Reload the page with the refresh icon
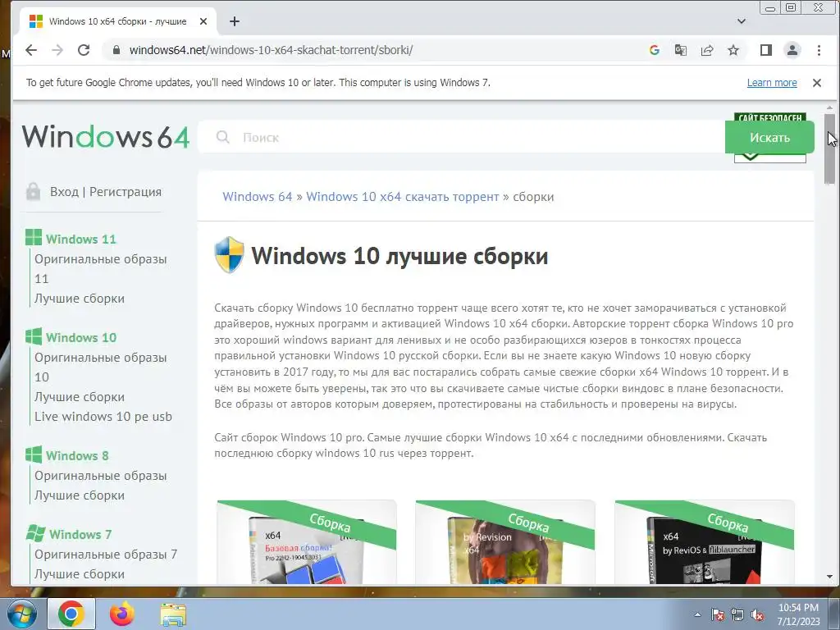 point(84,50)
